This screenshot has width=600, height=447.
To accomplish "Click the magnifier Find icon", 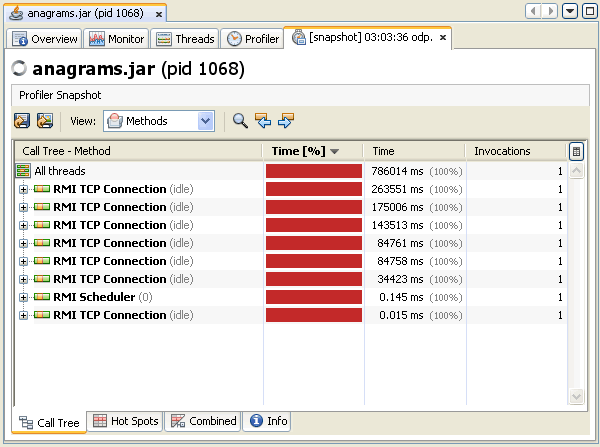I will pyautogui.click(x=240, y=121).
